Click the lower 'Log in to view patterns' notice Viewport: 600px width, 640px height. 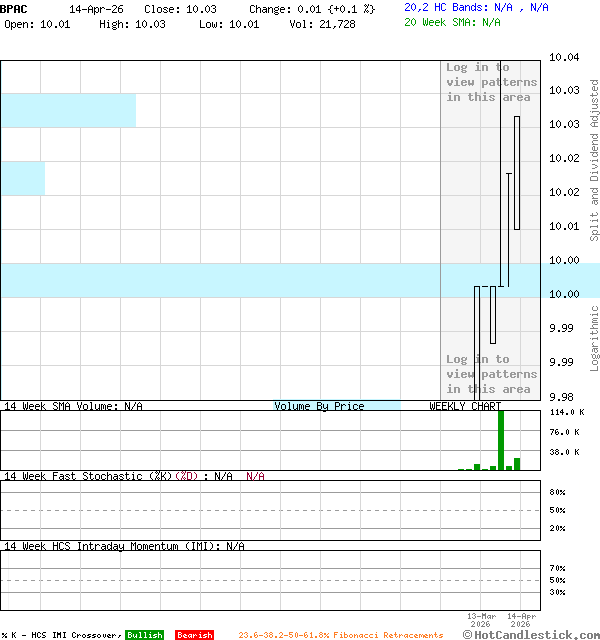(x=491, y=374)
